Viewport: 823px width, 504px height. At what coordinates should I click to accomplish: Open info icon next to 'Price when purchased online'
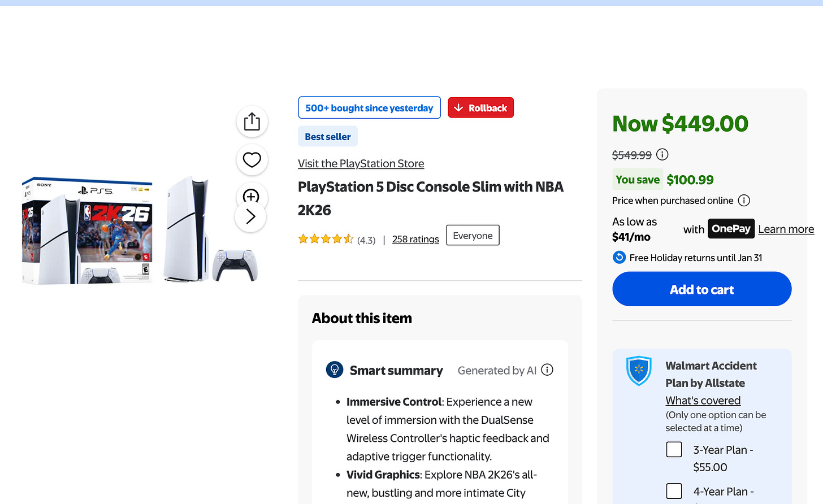point(744,200)
